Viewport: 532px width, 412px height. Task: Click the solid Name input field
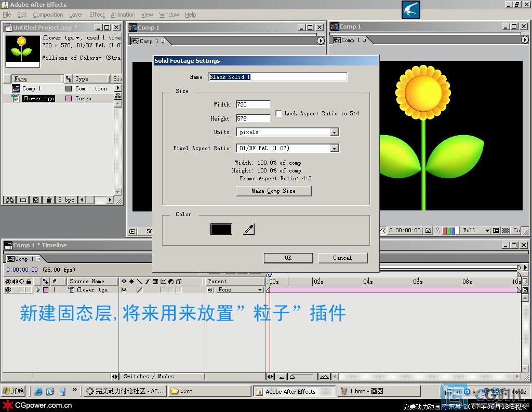coord(277,77)
